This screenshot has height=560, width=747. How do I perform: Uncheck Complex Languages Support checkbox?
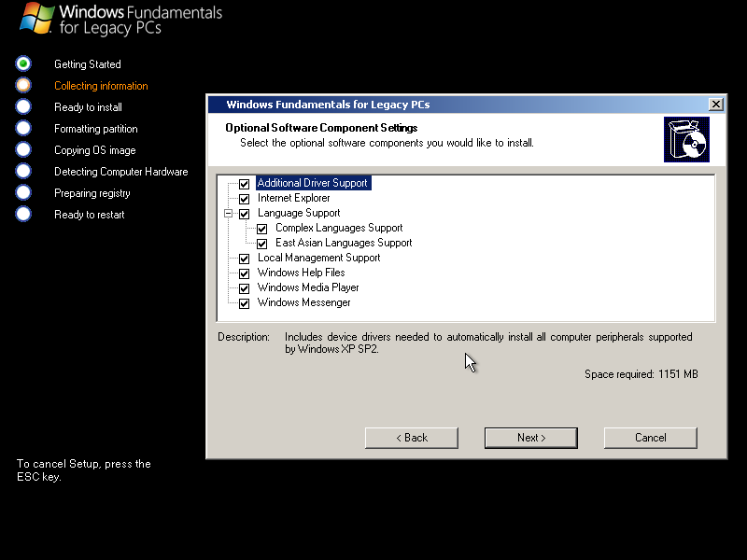click(262, 229)
